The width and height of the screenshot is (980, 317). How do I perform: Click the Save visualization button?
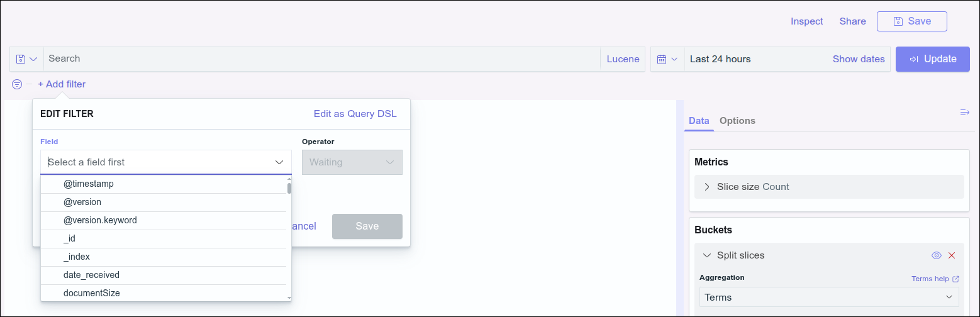[x=911, y=21]
